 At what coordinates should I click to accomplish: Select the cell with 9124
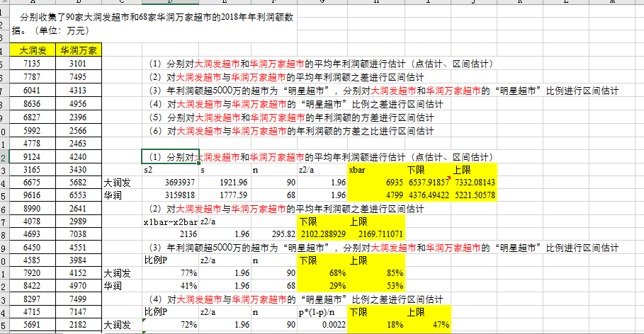33,157
